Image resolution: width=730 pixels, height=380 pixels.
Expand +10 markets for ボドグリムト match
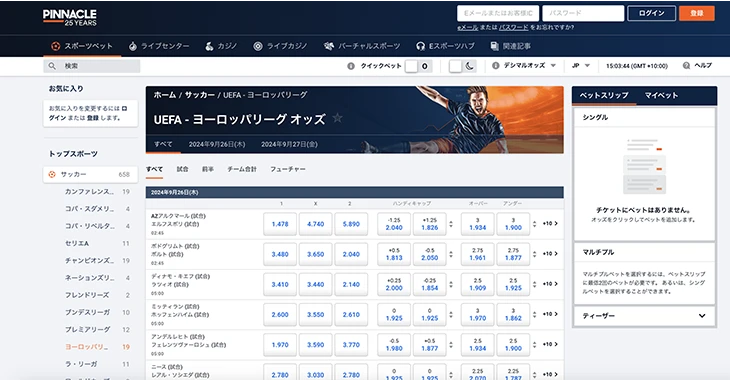[x=550, y=254]
